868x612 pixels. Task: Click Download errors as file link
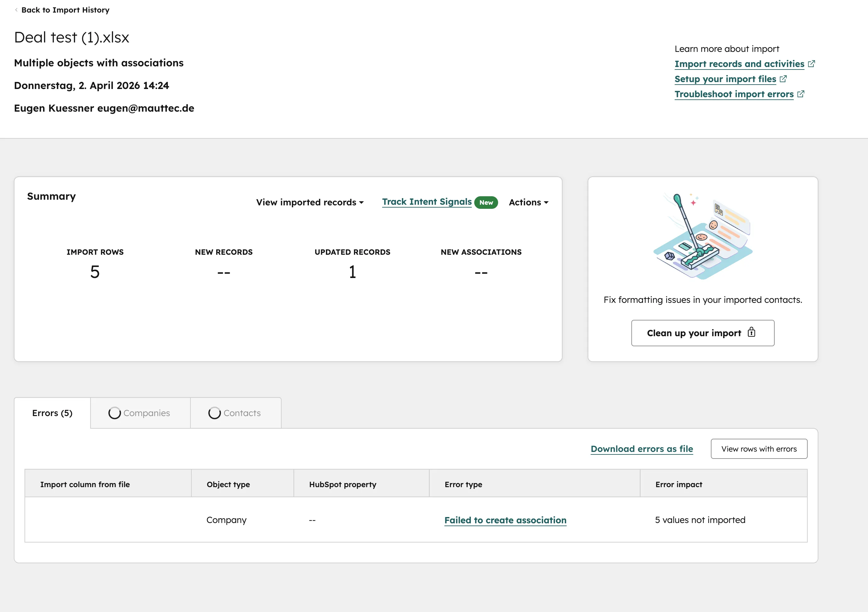point(641,449)
